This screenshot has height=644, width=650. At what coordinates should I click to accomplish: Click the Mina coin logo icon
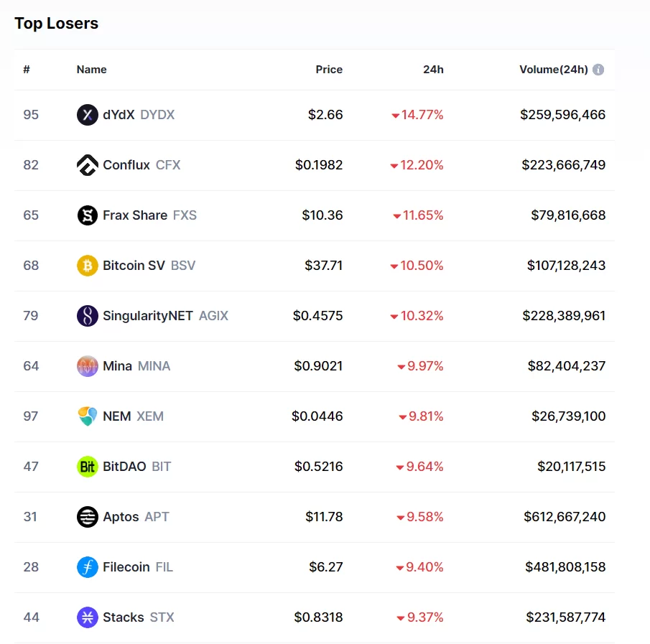[x=88, y=366]
